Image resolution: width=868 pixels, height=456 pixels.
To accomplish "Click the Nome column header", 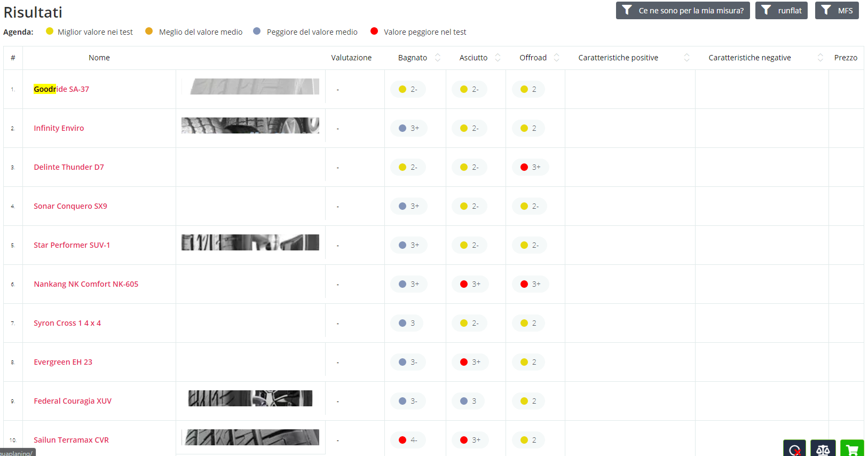I will [99, 58].
